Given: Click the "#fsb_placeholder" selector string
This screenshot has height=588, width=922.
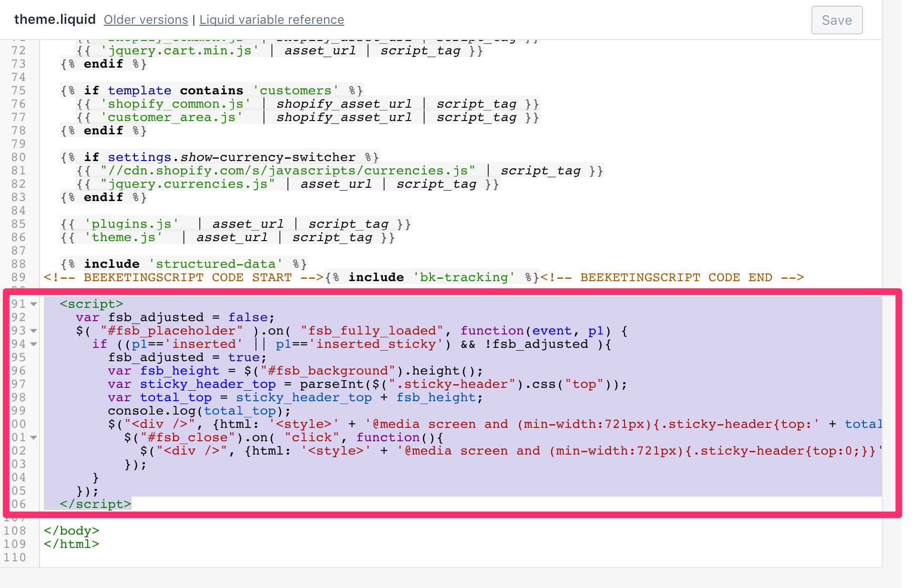Looking at the screenshot, I should coord(172,331).
